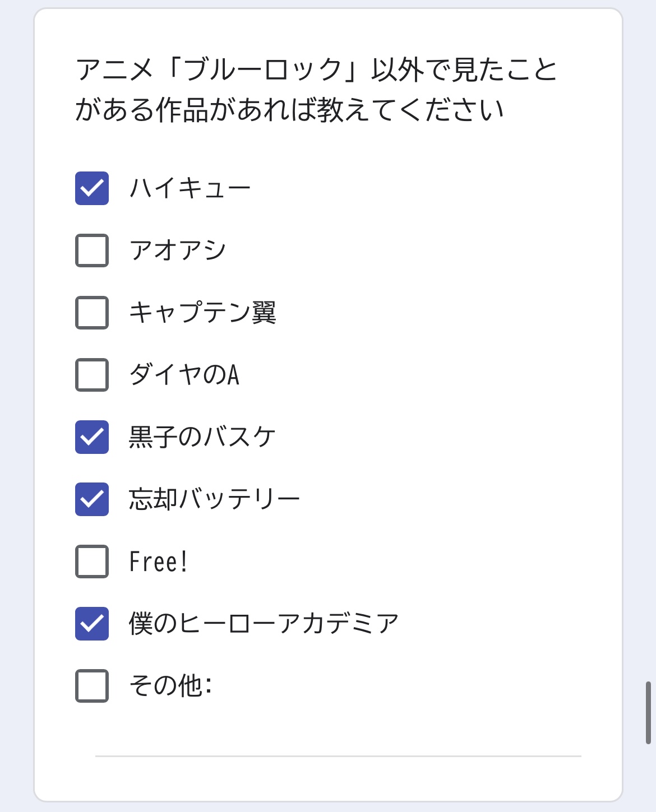Click the ハイキュー label text
656x812 pixels.
[190, 188]
